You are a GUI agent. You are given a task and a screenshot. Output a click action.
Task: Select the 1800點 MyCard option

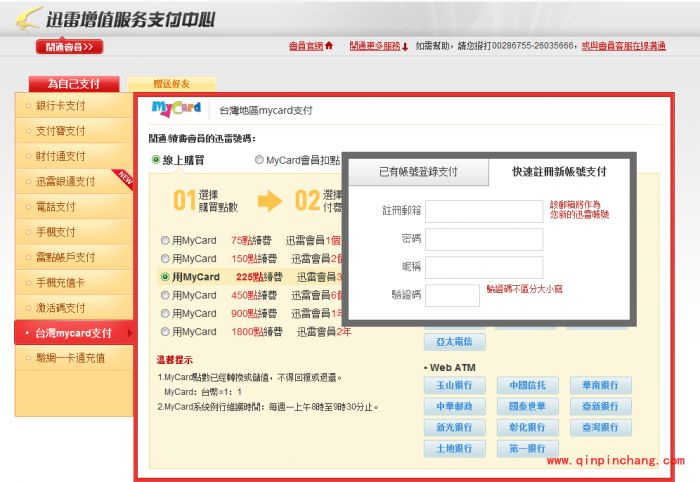165,332
